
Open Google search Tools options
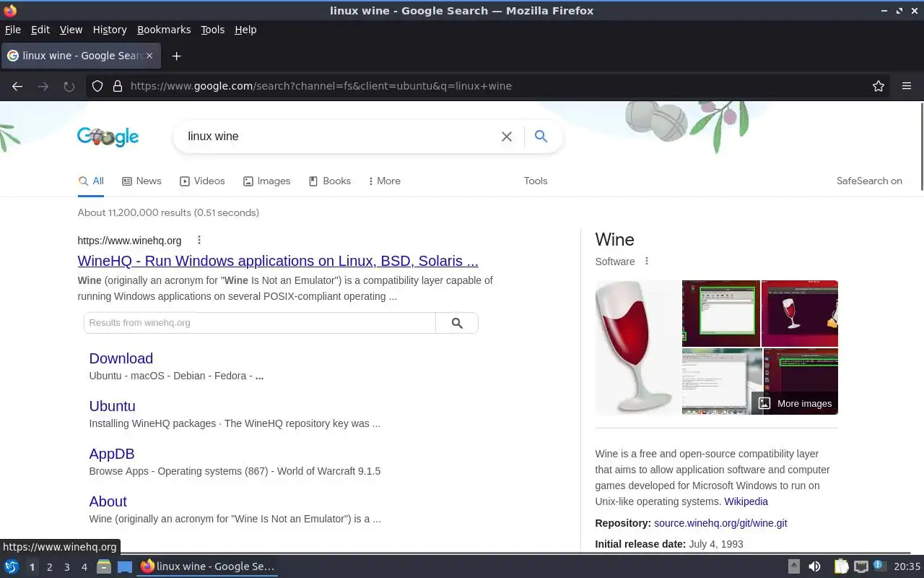click(x=536, y=181)
